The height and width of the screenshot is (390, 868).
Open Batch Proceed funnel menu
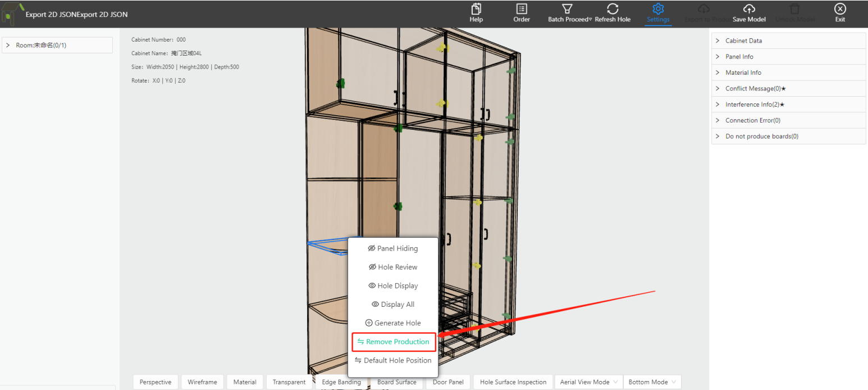pos(567,9)
